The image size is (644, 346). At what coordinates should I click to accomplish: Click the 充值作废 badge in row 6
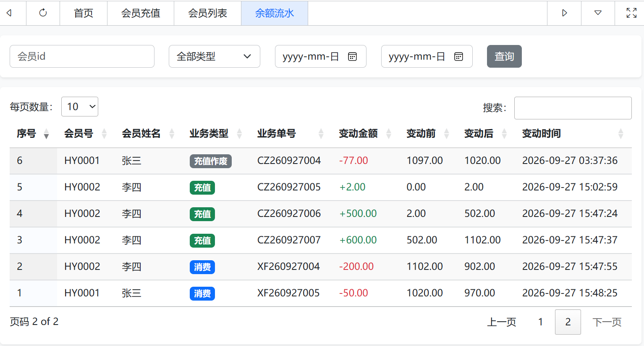(211, 161)
